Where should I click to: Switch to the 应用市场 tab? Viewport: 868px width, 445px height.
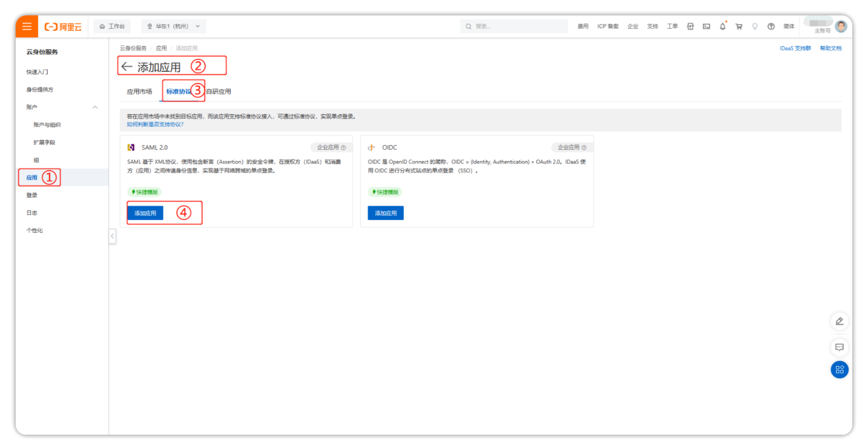(x=139, y=91)
